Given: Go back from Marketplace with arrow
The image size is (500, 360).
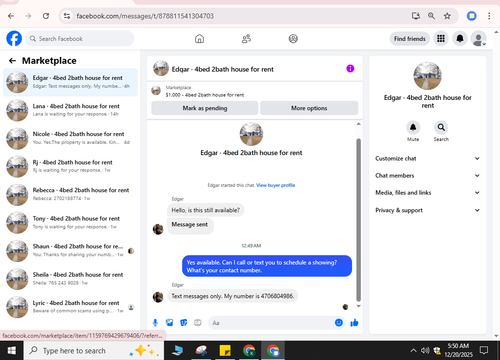Looking at the screenshot, I should coord(12,60).
